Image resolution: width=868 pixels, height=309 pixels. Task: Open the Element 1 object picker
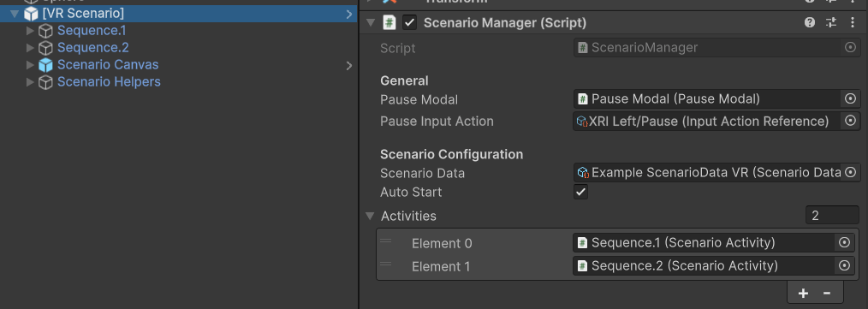click(x=844, y=266)
